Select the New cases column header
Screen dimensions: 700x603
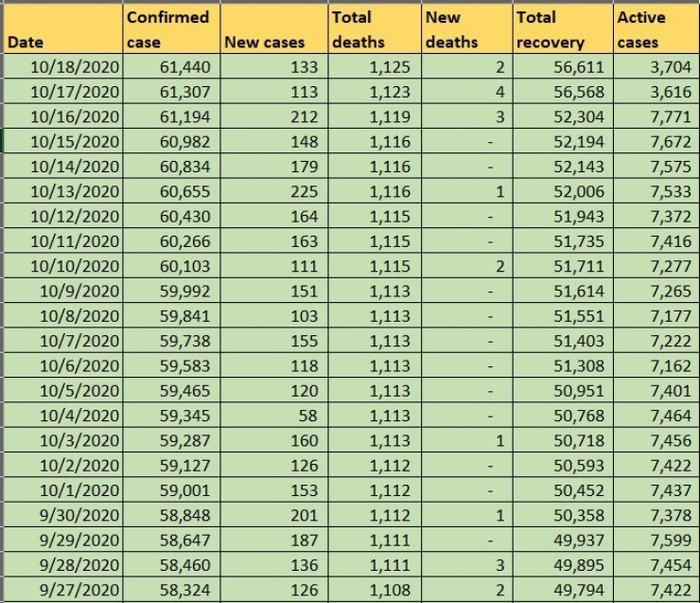(272, 28)
